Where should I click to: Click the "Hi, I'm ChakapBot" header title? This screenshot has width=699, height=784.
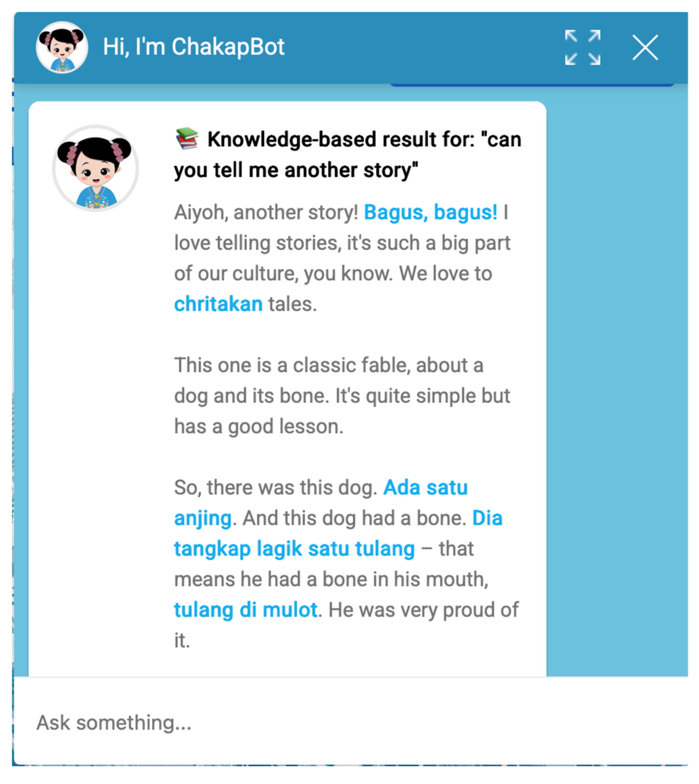pyautogui.click(x=194, y=47)
